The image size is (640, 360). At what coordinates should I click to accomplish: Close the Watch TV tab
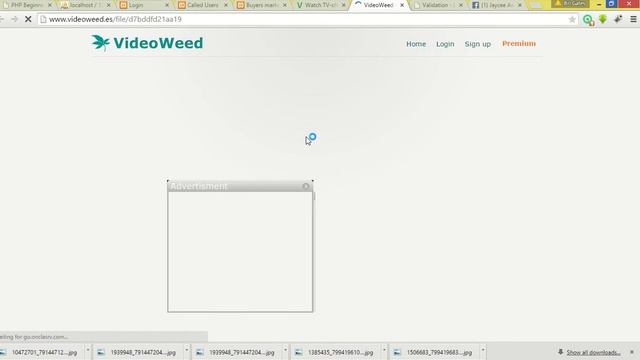(343, 5)
